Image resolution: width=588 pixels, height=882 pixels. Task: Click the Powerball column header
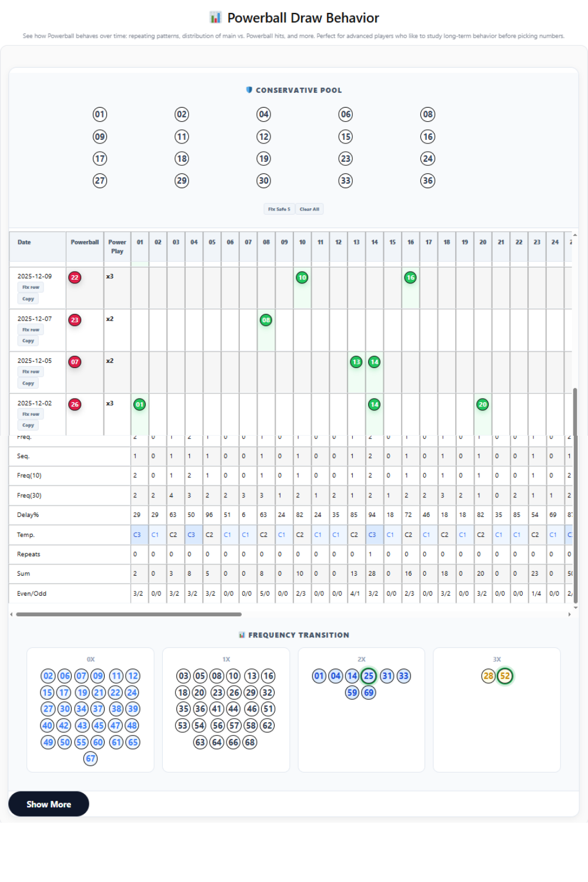coord(85,242)
